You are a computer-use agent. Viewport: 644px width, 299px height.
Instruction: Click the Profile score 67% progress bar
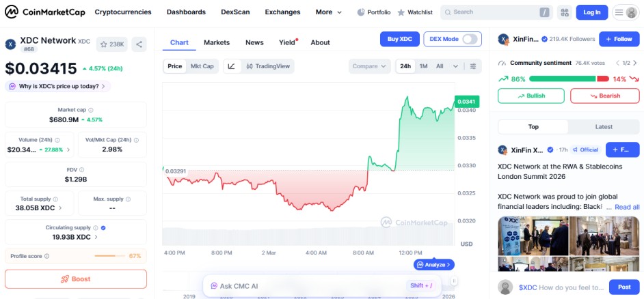pyautogui.click(x=109, y=256)
